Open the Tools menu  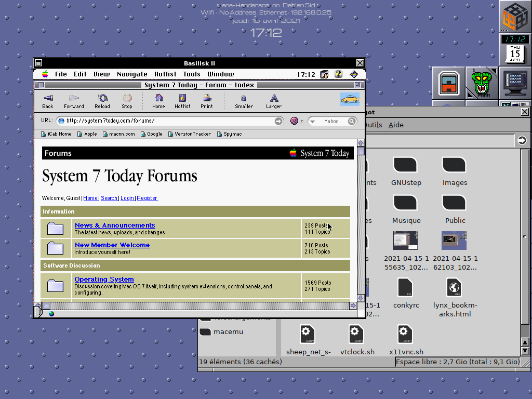pyautogui.click(x=192, y=74)
